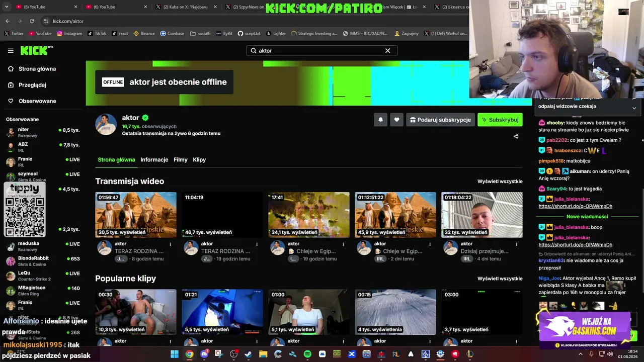
Task: Open options menu for 2 dni temu video
Action: (x=430, y=244)
